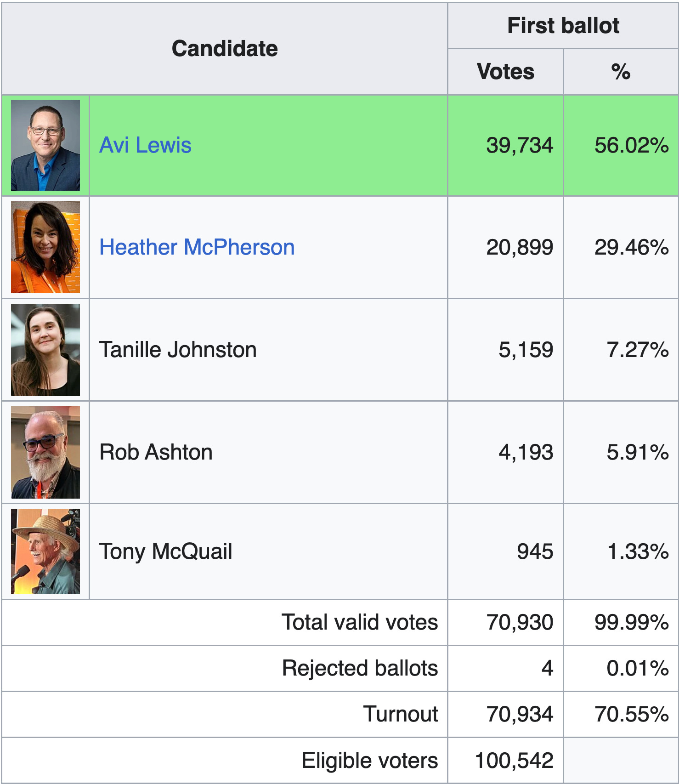
Task: Click the Total valid votes label
Action: [360, 622]
